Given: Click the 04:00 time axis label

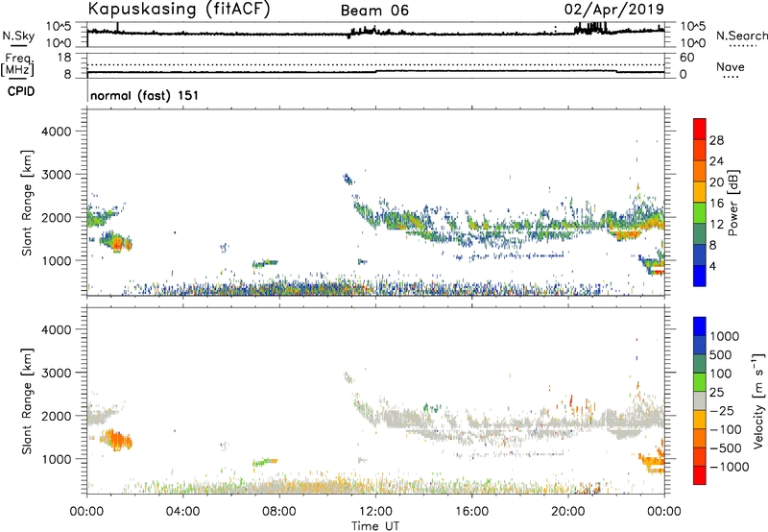Looking at the screenshot, I should coord(182,512).
